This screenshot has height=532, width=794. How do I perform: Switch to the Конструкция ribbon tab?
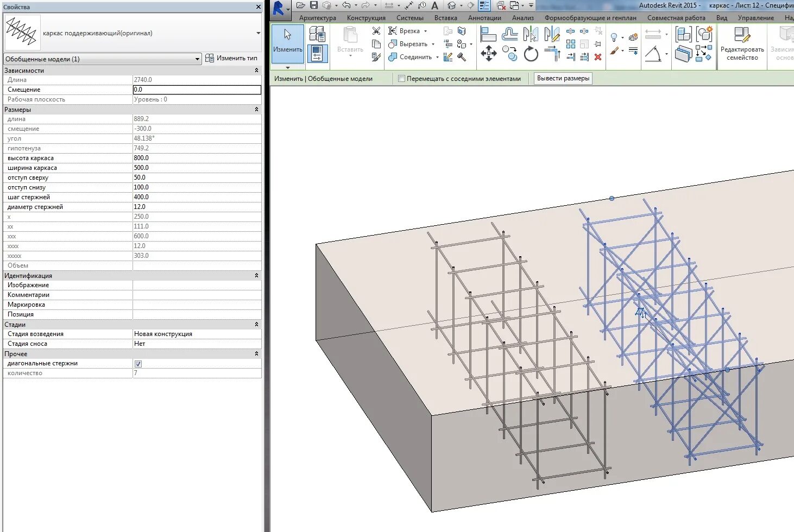pos(366,17)
